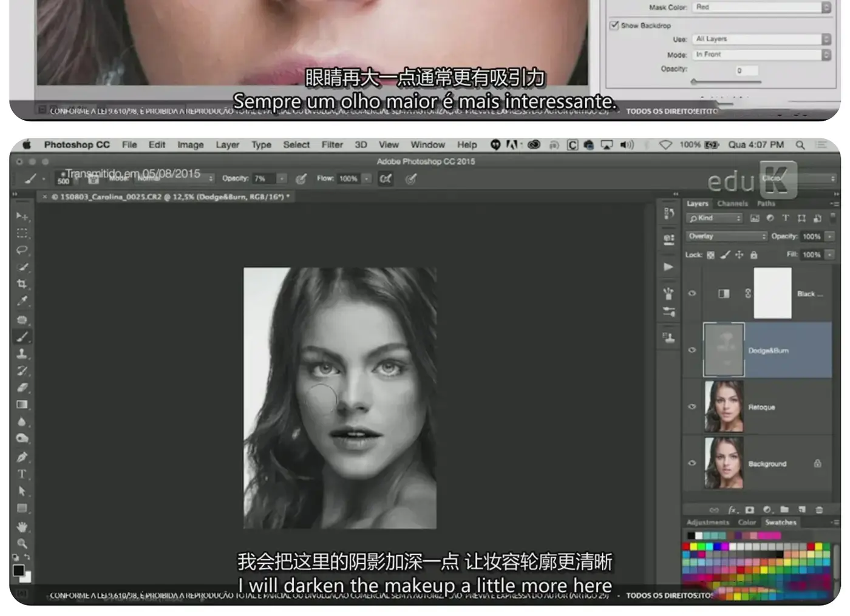Create a new group folder icon

[784, 510]
